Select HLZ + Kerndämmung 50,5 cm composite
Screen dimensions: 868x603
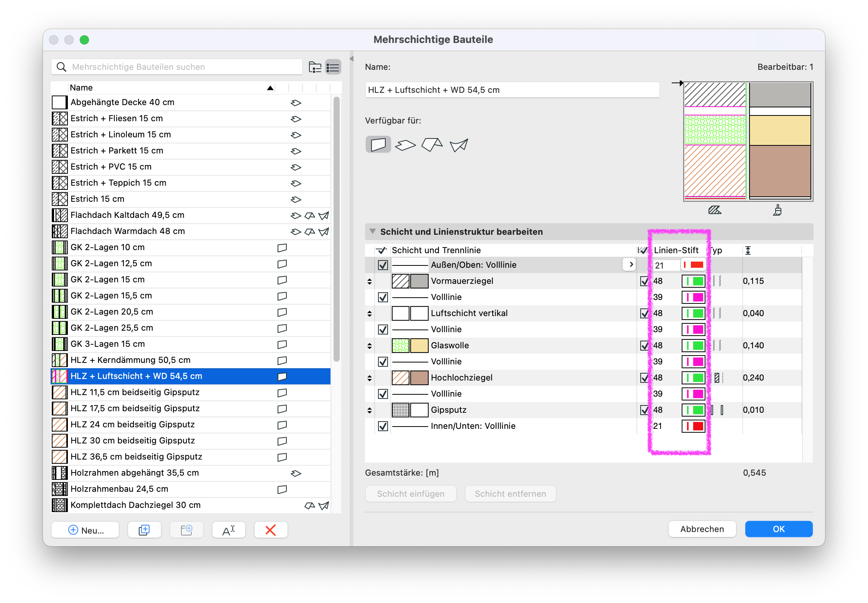(191, 360)
